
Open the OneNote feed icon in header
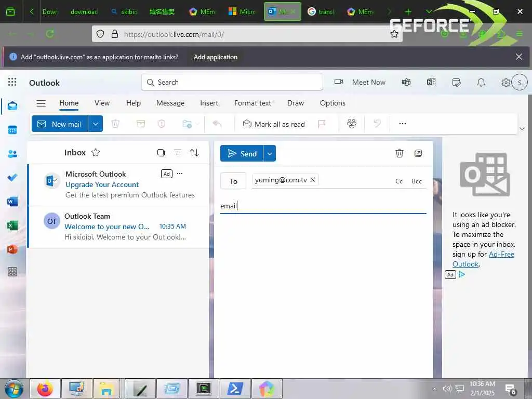click(x=431, y=82)
